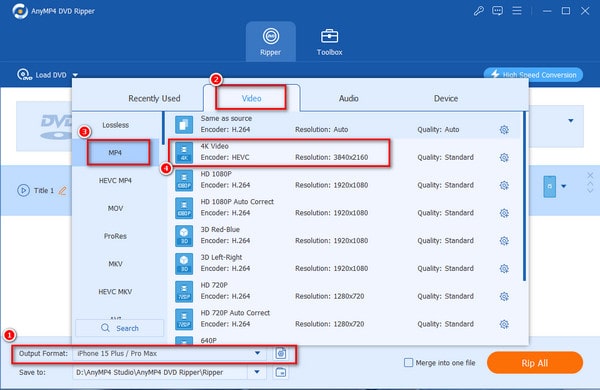
Task: Toggle High Speed Conversion
Action: coord(533,75)
